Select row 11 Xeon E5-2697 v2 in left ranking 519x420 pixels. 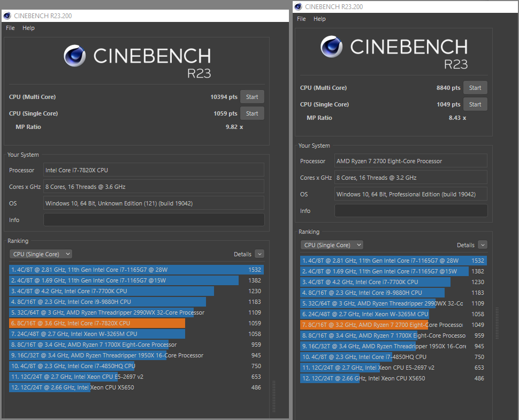136,377
